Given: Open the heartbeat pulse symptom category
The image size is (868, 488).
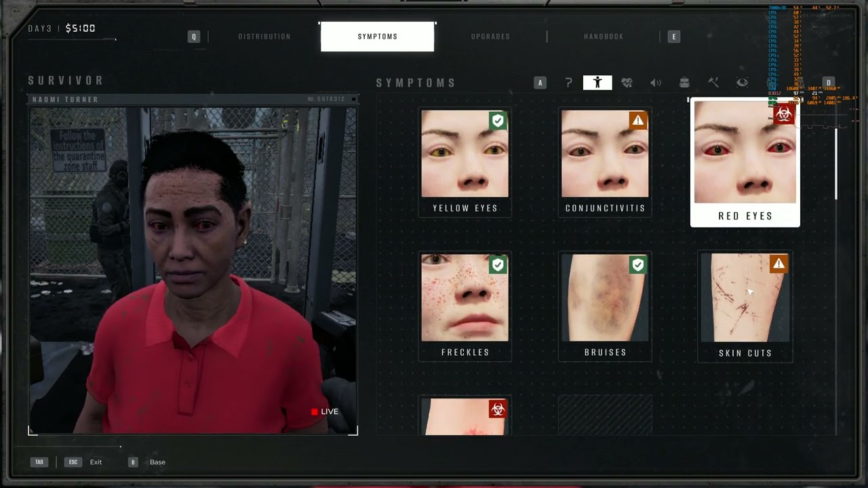Looking at the screenshot, I should click(627, 83).
